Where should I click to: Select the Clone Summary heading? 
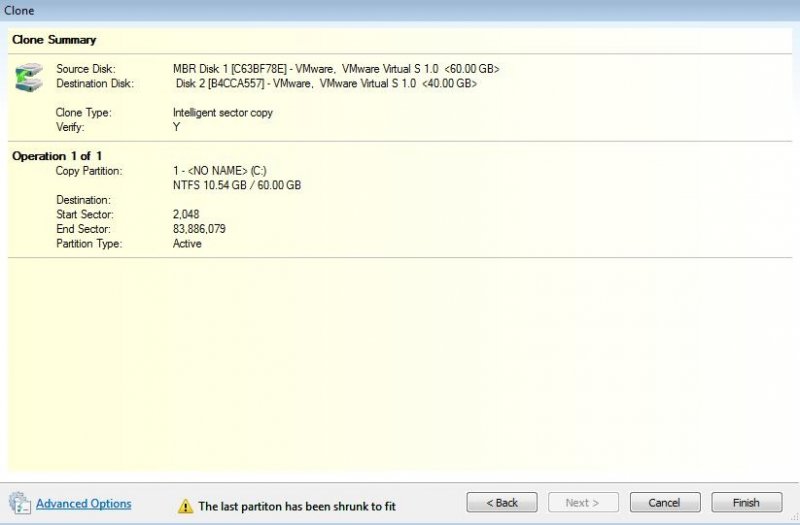[x=54, y=40]
